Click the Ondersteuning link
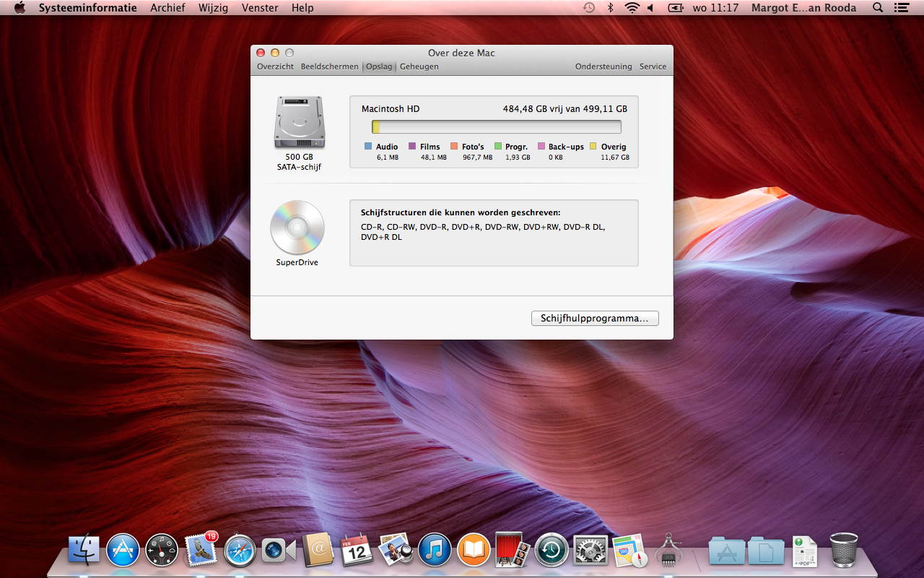The image size is (924, 578). [x=603, y=66]
